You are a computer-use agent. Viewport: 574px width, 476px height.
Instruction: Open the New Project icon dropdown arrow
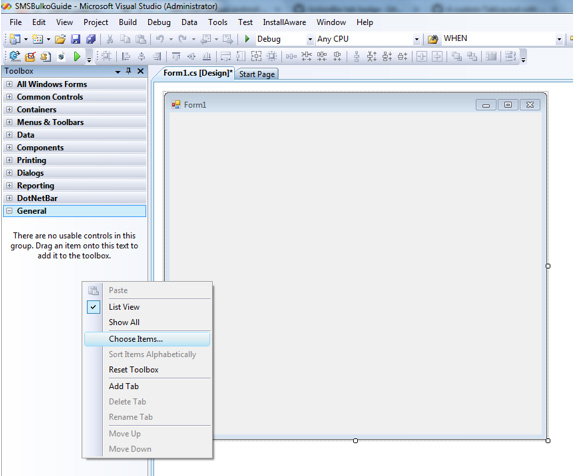26,39
